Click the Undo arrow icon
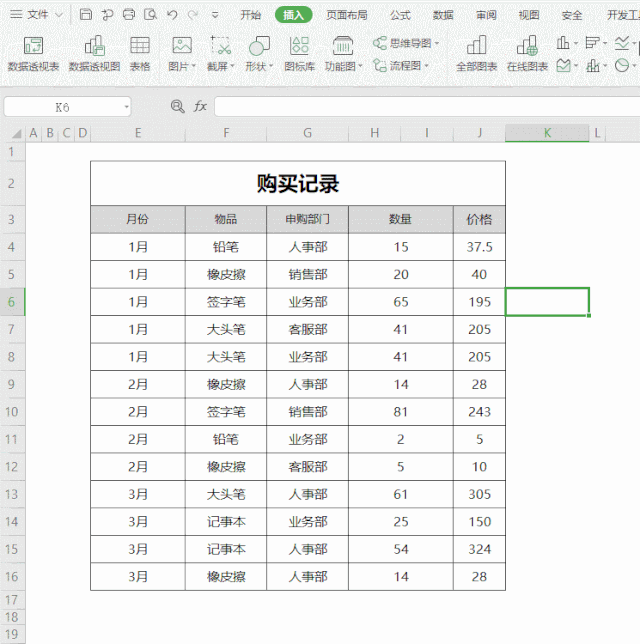The image size is (640, 644). 172,15
